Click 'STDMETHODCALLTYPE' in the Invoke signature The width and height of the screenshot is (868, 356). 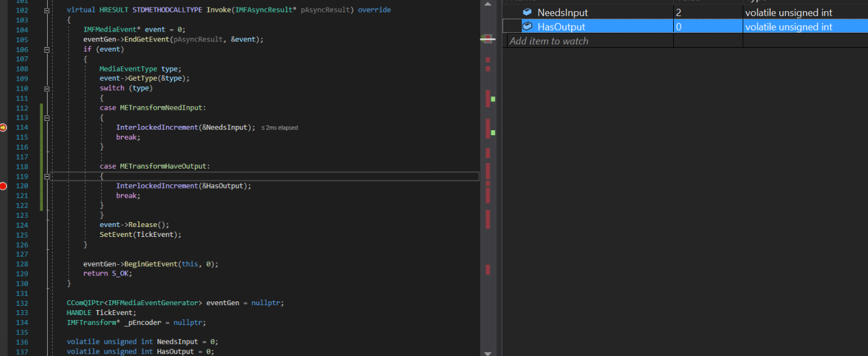167,11
